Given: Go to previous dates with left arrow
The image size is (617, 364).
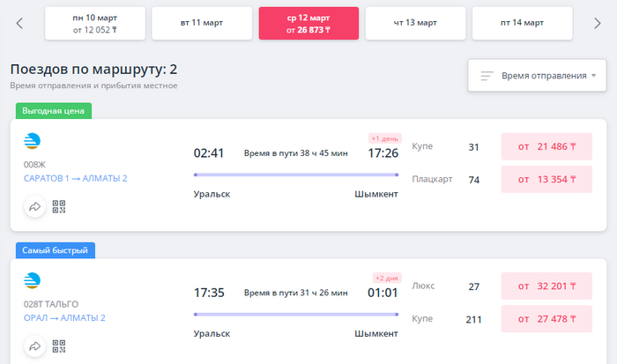Looking at the screenshot, I should (19, 23).
